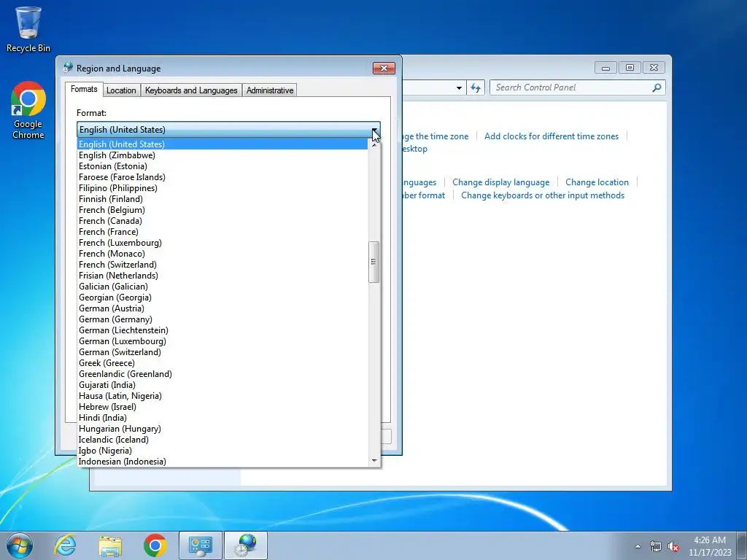Select Hindi (India)
Image resolution: width=747 pixels, height=560 pixels.
[222, 418]
